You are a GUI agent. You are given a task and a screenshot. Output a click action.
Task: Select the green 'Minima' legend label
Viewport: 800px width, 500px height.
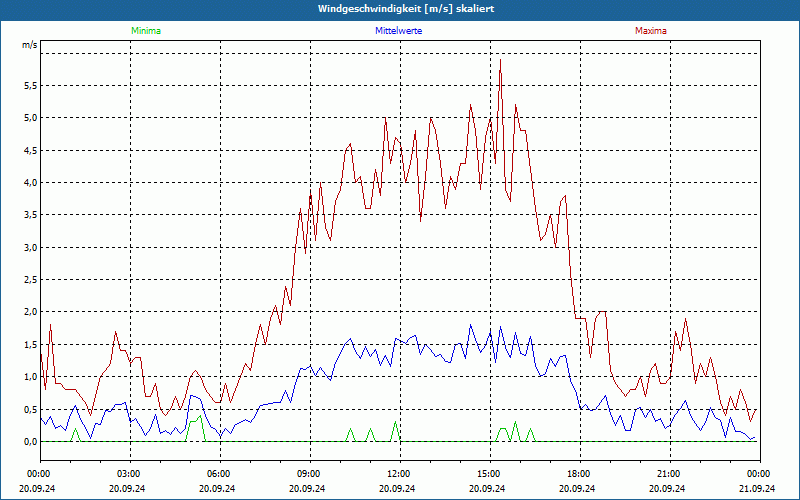[x=146, y=31]
